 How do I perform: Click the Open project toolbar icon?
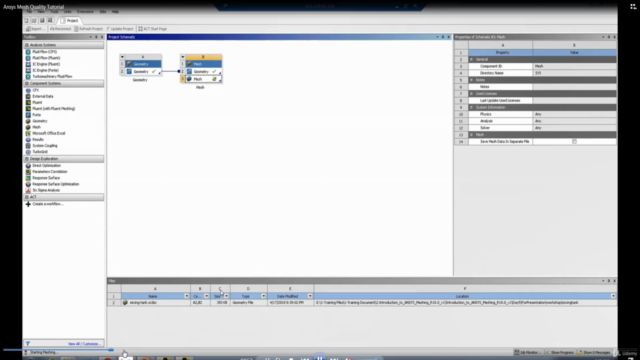click(x=34, y=20)
